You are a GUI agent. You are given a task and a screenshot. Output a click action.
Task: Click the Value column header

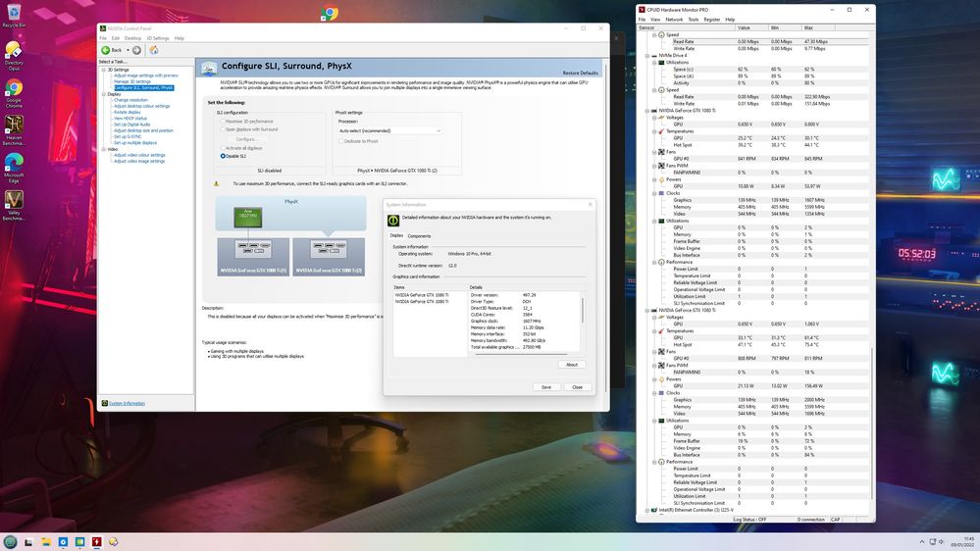(x=751, y=27)
